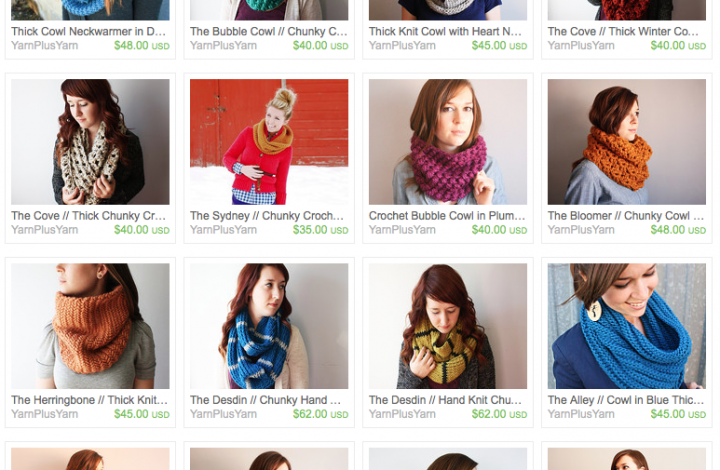View the plum Crochet Bubble Cowl image
720x470 pixels.
pyautogui.click(x=448, y=142)
